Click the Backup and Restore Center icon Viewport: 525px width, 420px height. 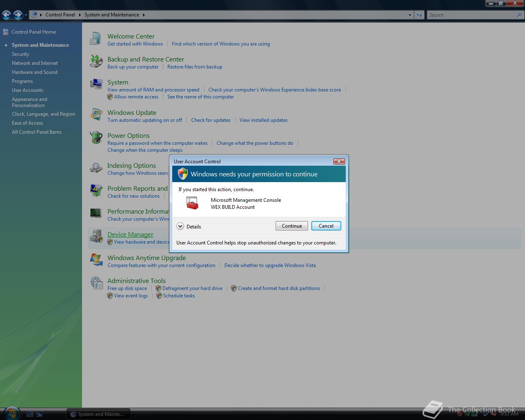coord(96,62)
